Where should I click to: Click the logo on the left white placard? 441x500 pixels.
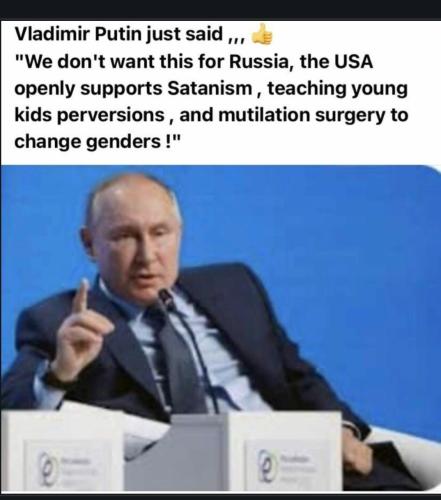point(48,468)
